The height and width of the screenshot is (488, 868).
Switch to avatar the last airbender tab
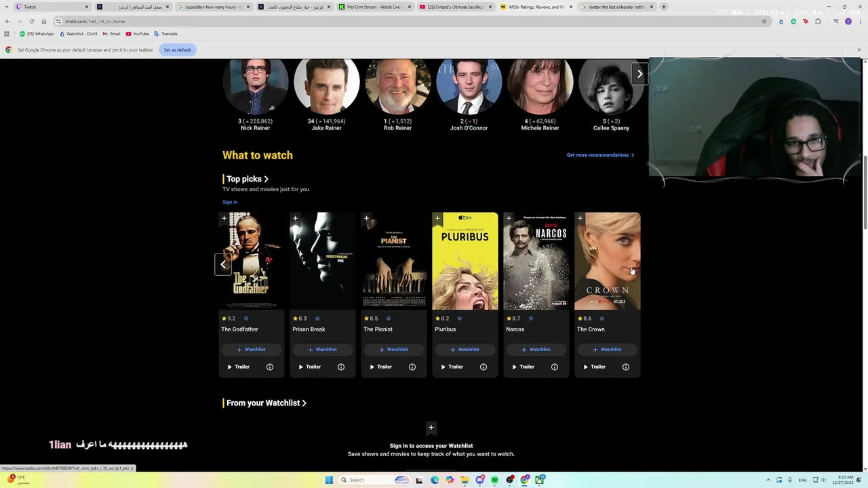[617, 7]
